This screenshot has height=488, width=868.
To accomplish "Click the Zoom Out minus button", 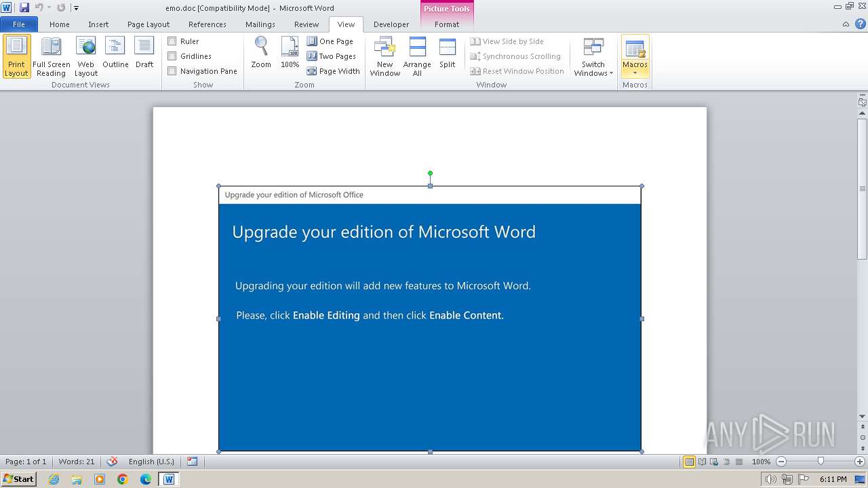I will (x=781, y=462).
